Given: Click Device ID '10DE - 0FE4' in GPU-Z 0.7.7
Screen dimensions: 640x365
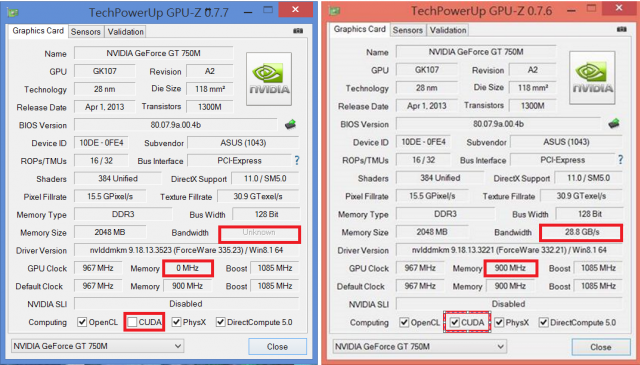Looking at the screenshot, I should [101, 143].
